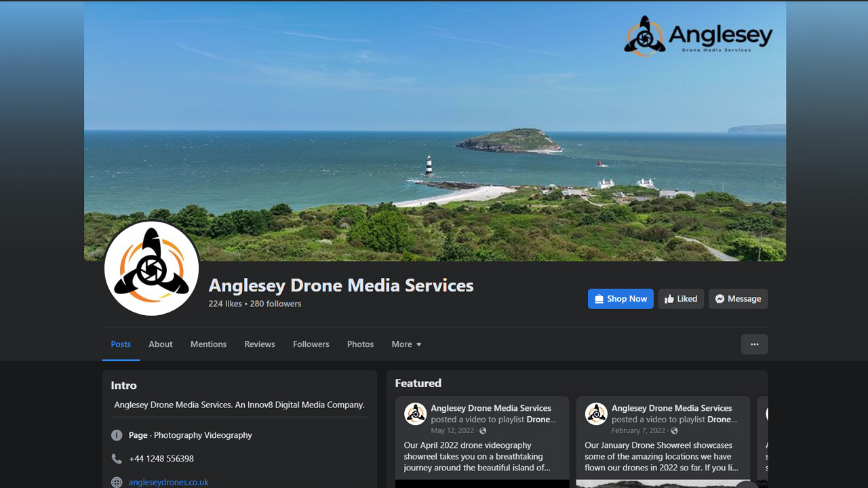Go to the Reviews tab

coord(260,344)
